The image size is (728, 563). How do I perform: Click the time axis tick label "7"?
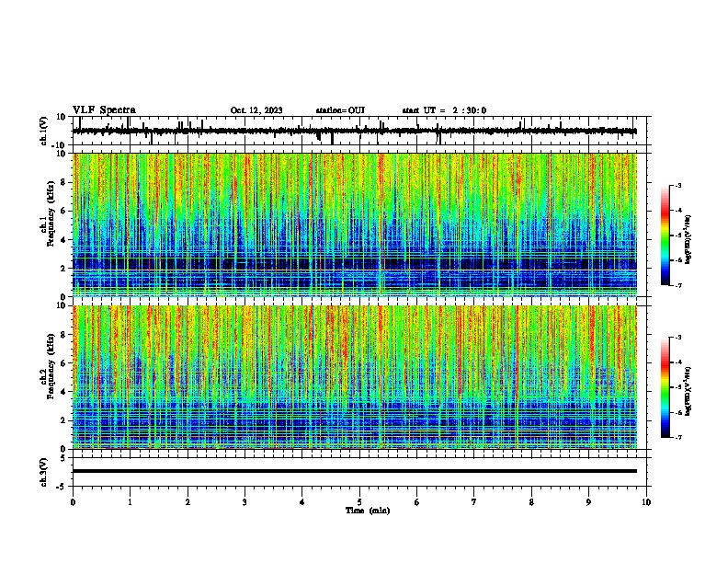point(474,502)
